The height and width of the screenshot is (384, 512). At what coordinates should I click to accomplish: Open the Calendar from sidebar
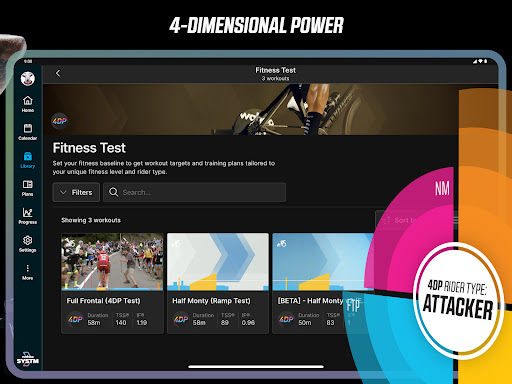28,132
